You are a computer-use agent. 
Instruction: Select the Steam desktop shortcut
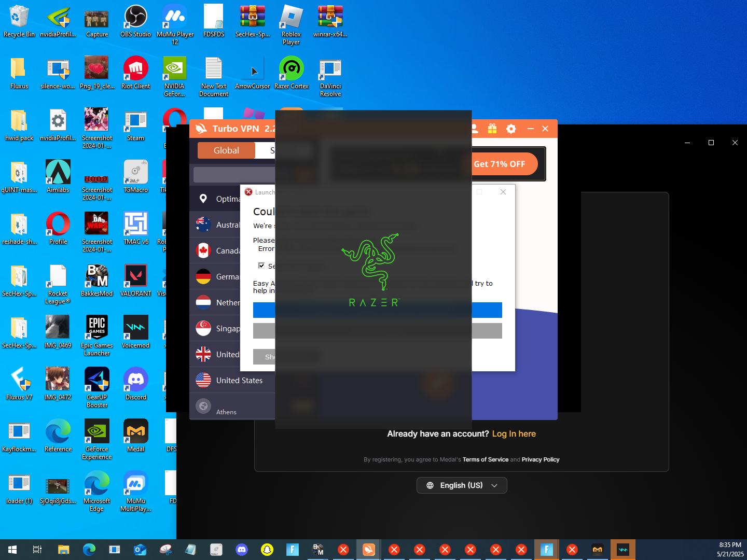tap(136, 125)
